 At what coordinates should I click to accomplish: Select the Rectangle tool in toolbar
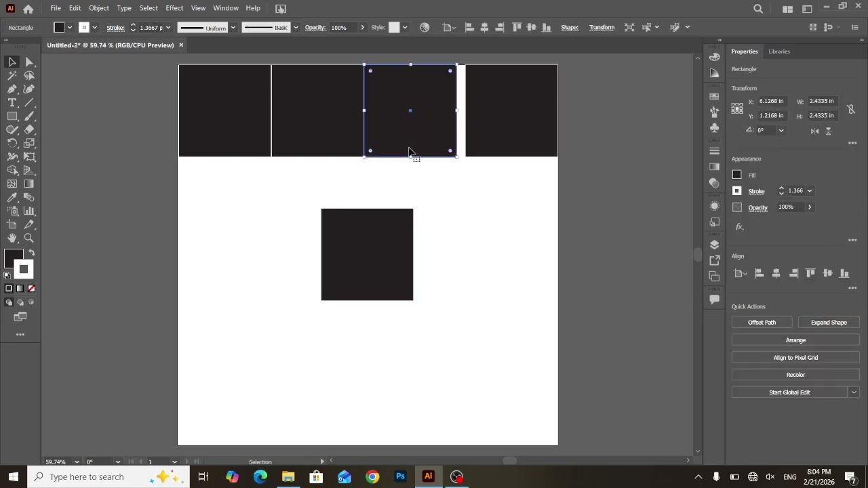pyautogui.click(x=12, y=116)
